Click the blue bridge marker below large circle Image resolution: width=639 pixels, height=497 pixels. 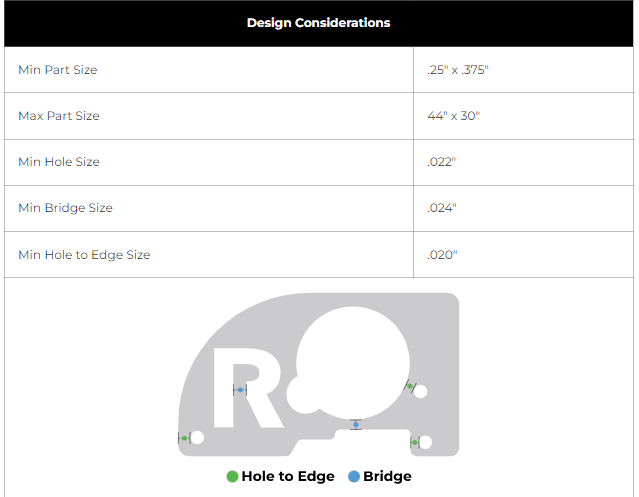tap(356, 425)
